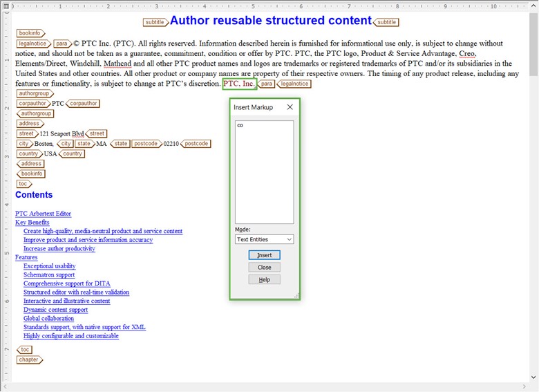This screenshot has height=392, width=539.
Task: Click the postcode value 02210
Action: [x=171, y=144]
